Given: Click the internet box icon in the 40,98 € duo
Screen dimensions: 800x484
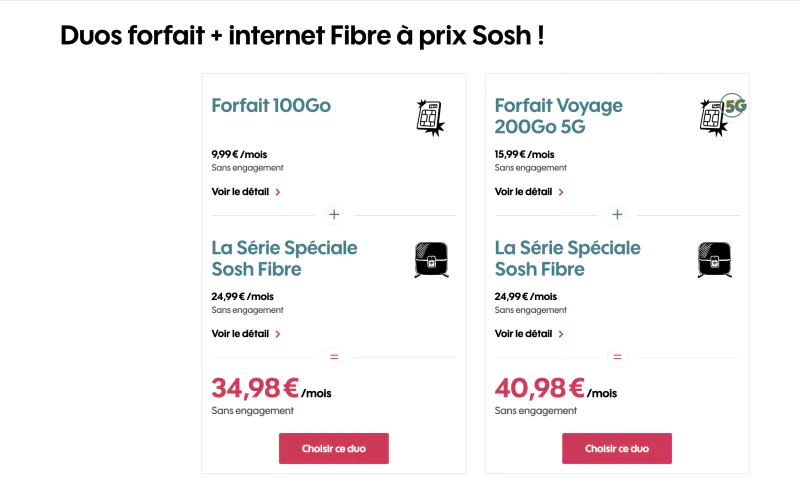Looking at the screenshot, I should [x=713, y=260].
